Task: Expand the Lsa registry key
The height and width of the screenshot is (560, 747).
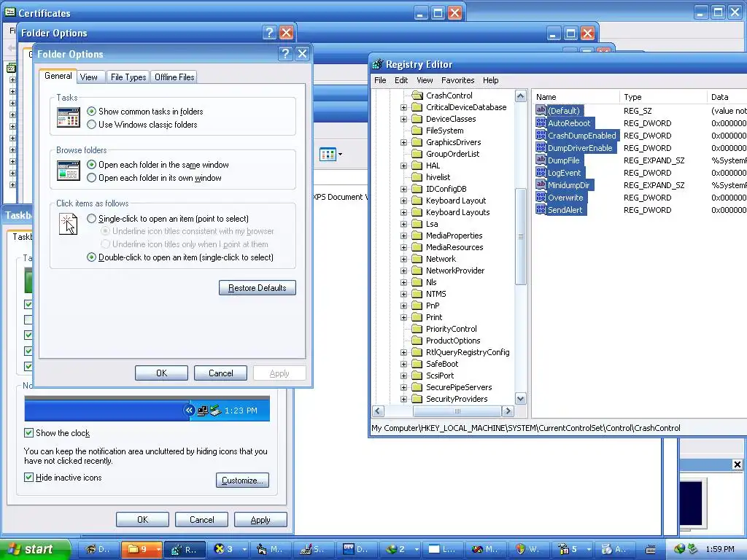Action: pyautogui.click(x=403, y=224)
